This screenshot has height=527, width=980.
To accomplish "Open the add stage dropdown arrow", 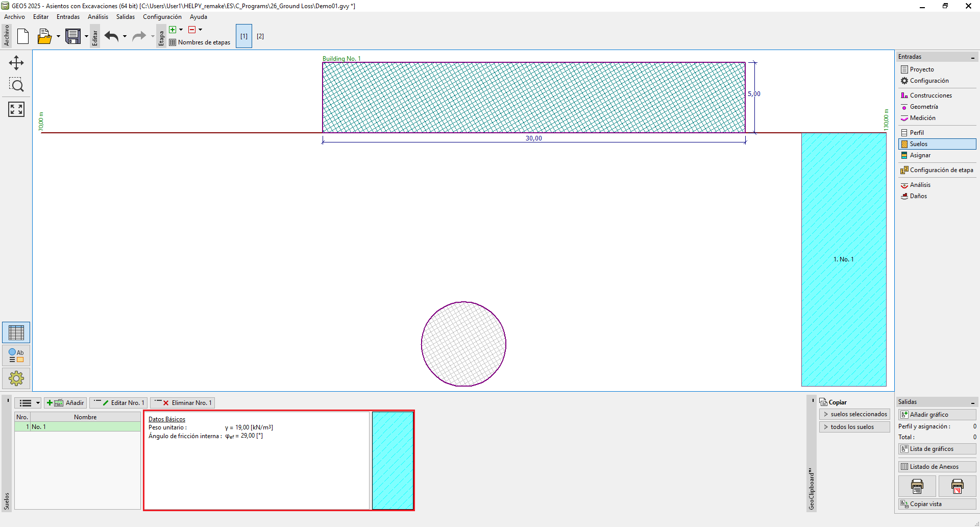I will click(x=181, y=30).
